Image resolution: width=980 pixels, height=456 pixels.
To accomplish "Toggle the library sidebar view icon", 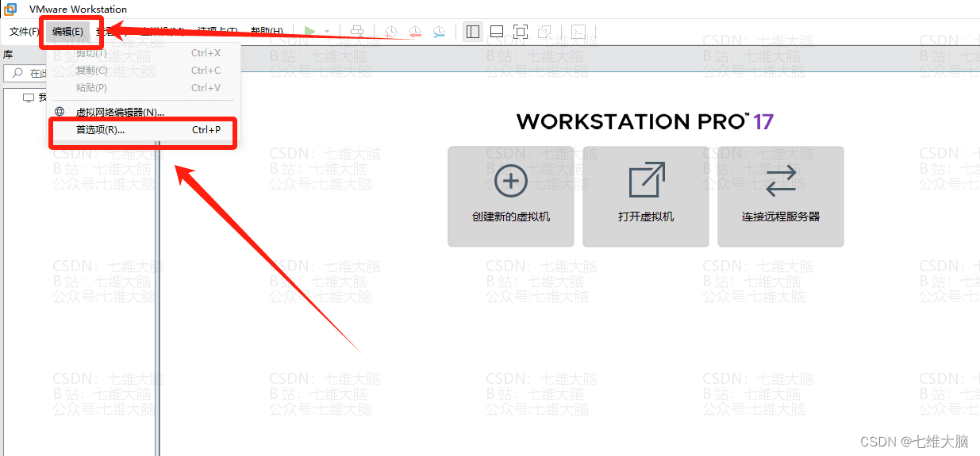I will [x=473, y=32].
